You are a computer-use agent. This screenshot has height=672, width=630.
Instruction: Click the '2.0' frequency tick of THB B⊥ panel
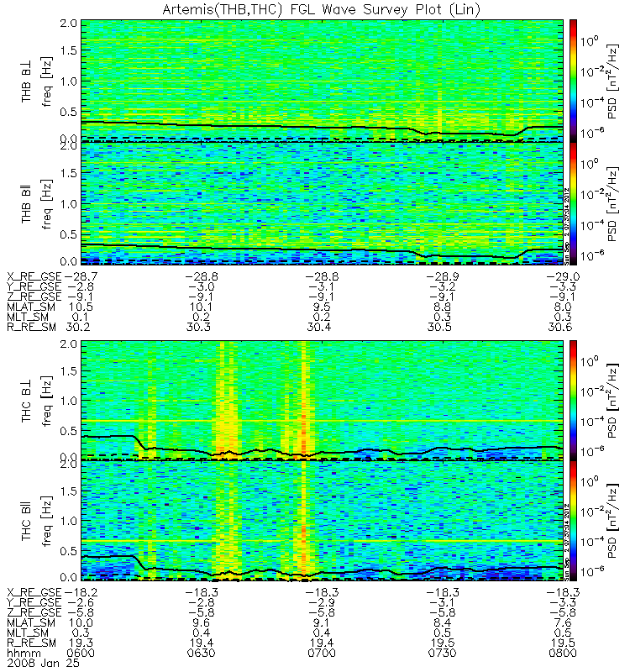(x=68, y=24)
